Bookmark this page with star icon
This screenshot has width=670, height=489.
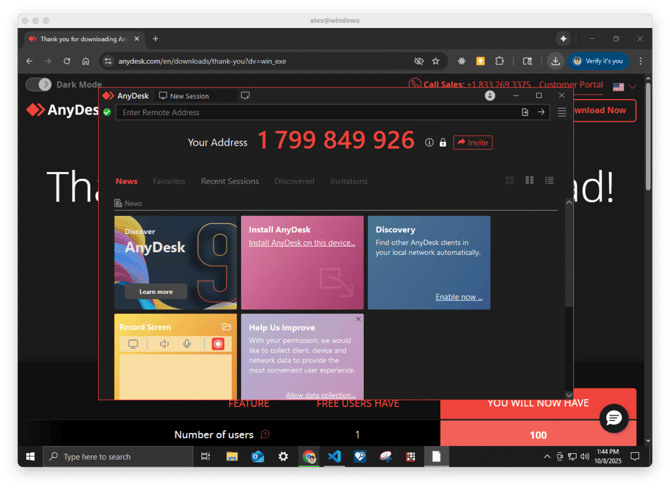click(435, 61)
